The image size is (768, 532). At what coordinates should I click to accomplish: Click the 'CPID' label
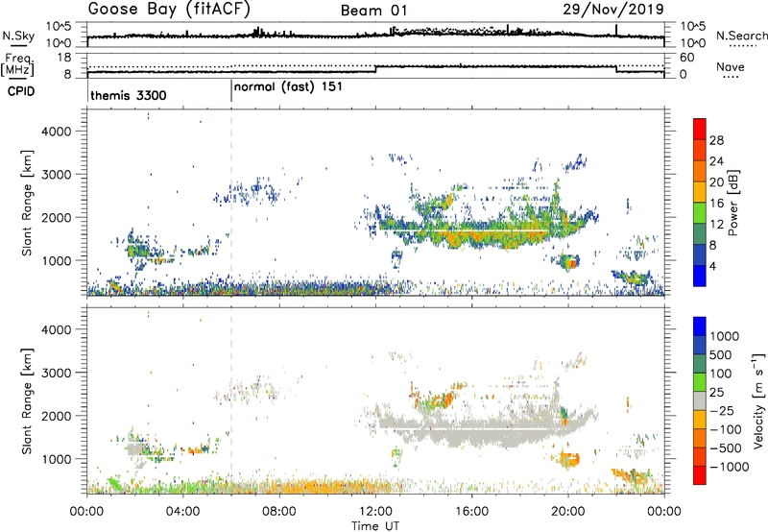[21, 91]
